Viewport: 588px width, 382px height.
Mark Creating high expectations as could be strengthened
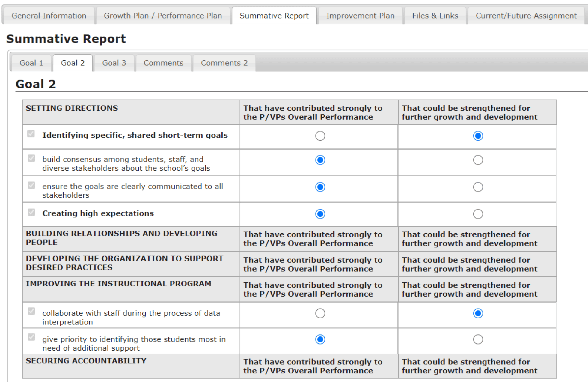478,214
